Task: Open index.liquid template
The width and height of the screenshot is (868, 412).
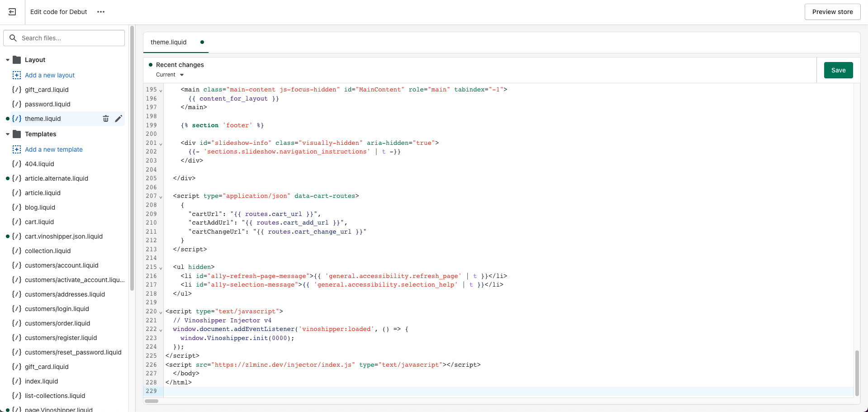Action: [x=41, y=381]
